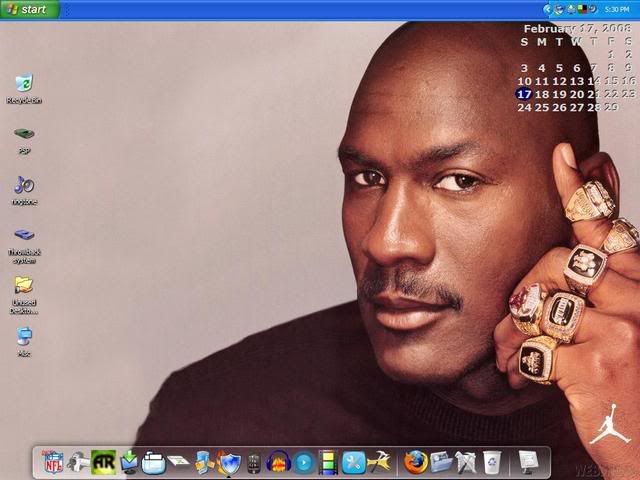Viewport: 640px width, 480px height.
Task: Expand hidden system tray icons arrow
Action: (547, 9)
